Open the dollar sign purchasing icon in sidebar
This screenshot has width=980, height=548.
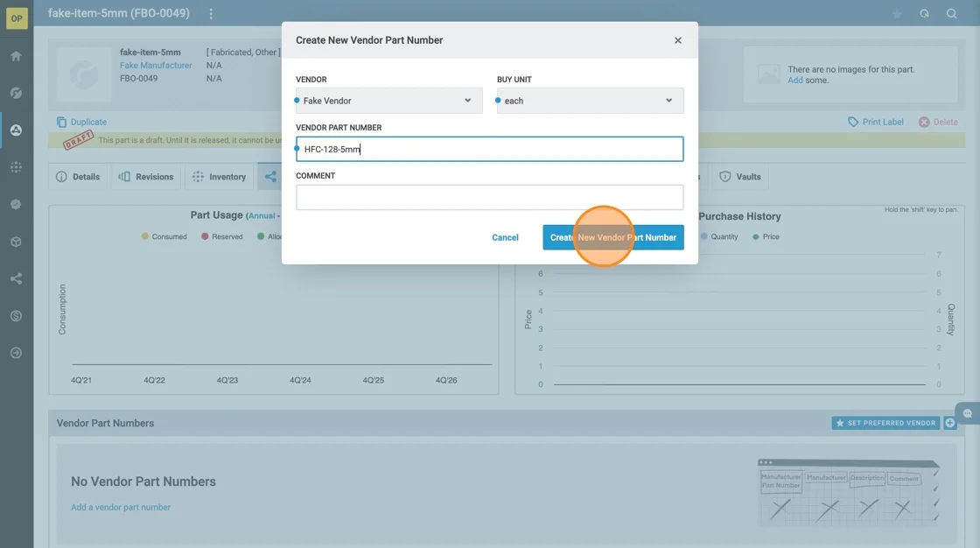(x=16, y=316)
